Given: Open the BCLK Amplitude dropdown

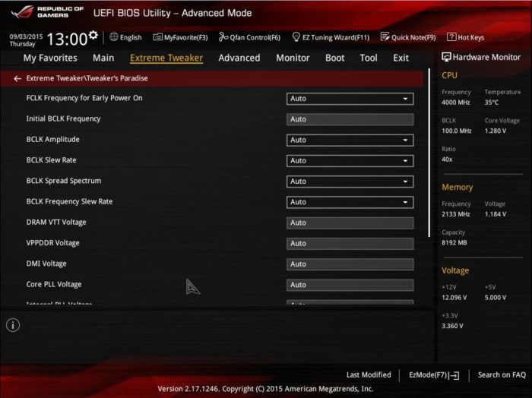Looking at the screenshot, I should tap(350, 140).
